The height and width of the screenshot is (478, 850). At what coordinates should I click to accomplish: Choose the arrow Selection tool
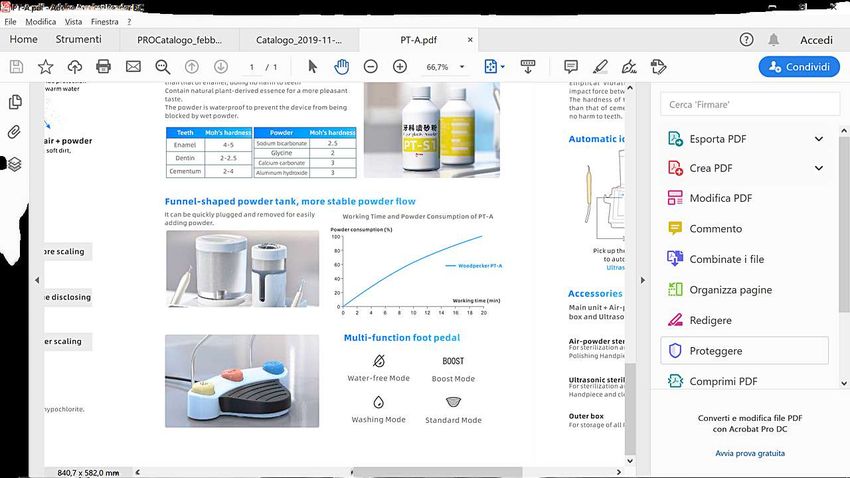(312, 67)
